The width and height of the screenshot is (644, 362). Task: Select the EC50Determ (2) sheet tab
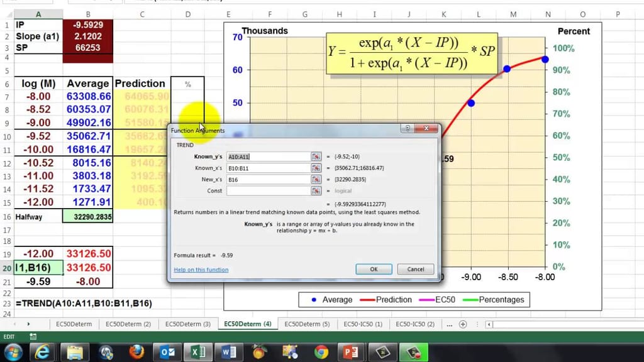pos(128,324)
